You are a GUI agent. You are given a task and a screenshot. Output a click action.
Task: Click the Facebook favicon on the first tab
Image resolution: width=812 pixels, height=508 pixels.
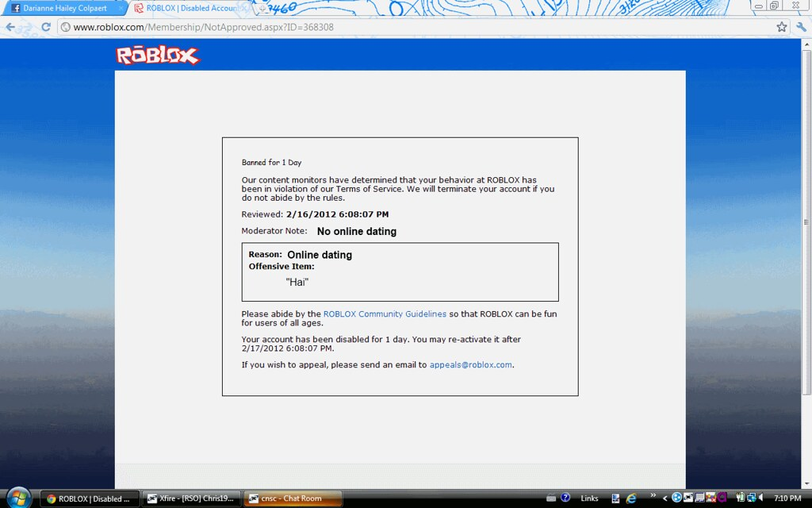(x=16, y=8)
